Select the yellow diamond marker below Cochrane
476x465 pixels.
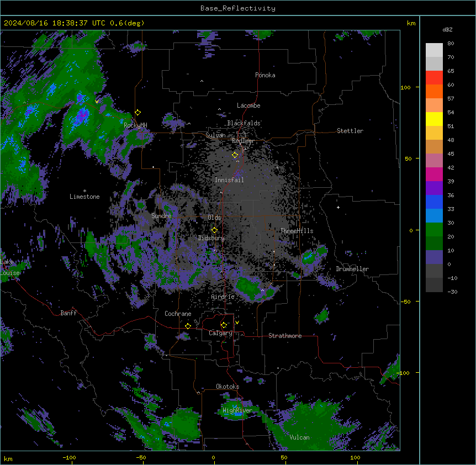[x=188, y=326]
